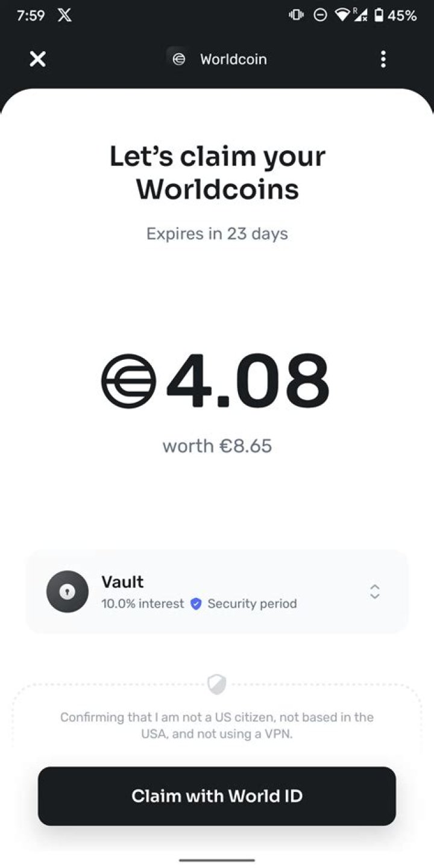
Task: Tap the vibrate mode status icon
Action: (x=297, y=16)
